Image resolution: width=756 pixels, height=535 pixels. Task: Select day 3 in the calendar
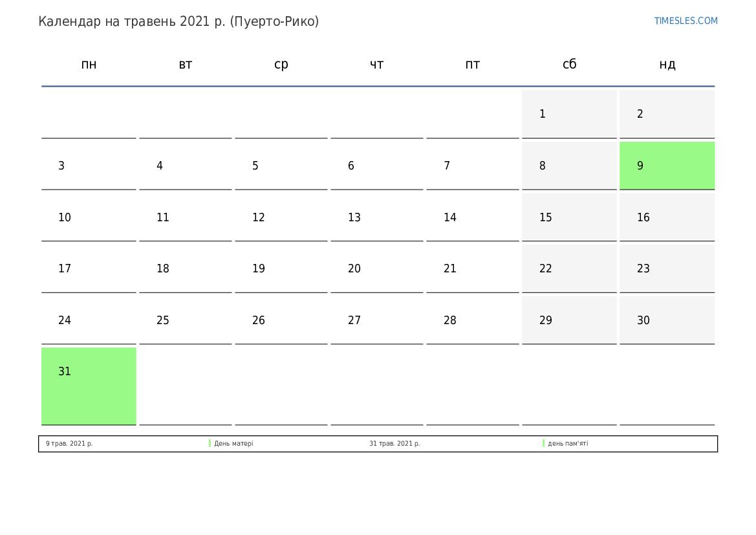[89, 166]
